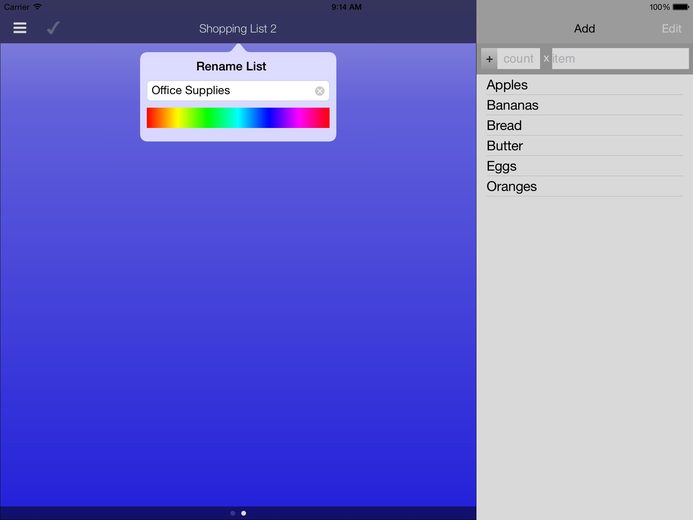Click the count input field
The height and width of the screenshot is (520, 693).
pyautogui.click(x=518, y=59)
